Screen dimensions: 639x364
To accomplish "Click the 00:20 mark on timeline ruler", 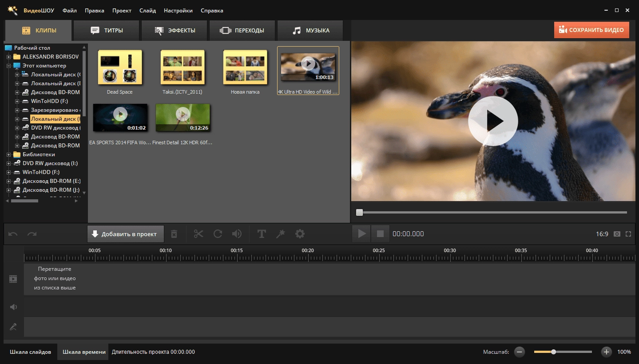I will pos(308,250).
